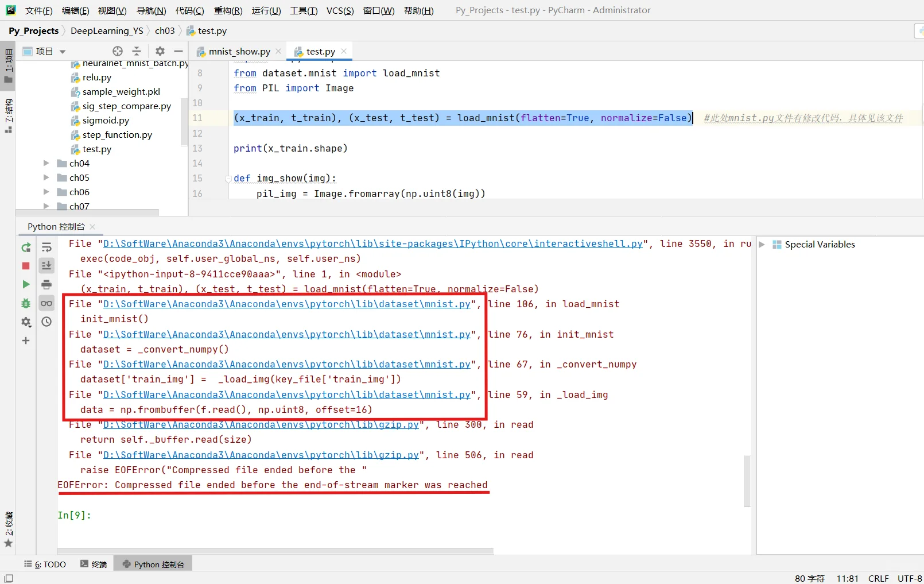
Task: Open the VCS(S) menu
Action: (340, 10)
